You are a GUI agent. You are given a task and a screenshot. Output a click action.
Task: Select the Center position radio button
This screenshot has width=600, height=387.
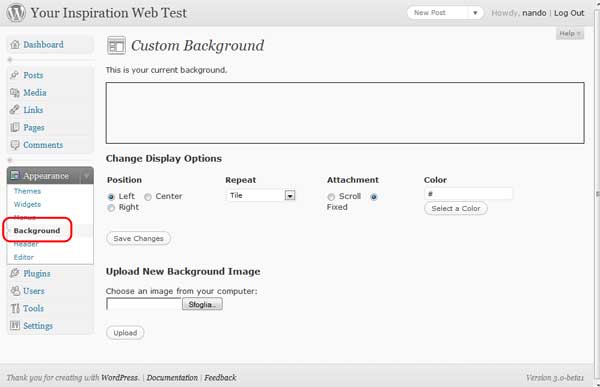(x=148, y=197)
